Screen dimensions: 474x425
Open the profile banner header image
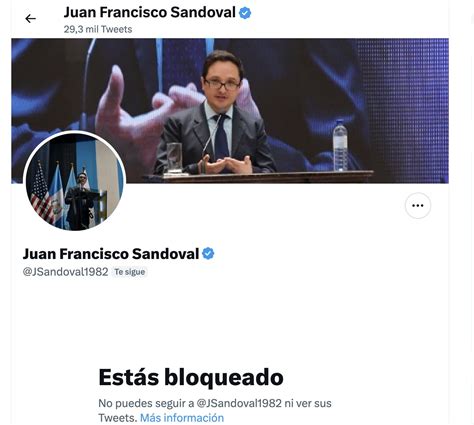tap(230, 111)
